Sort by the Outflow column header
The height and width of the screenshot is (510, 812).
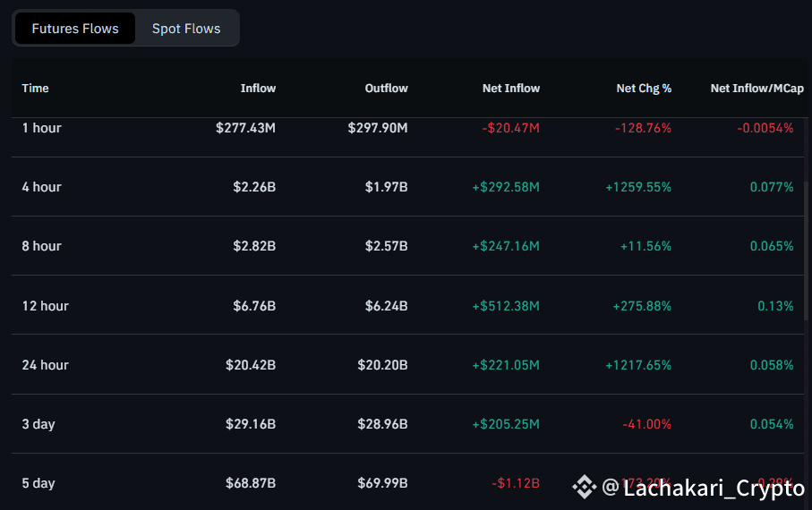coord(386,89)
